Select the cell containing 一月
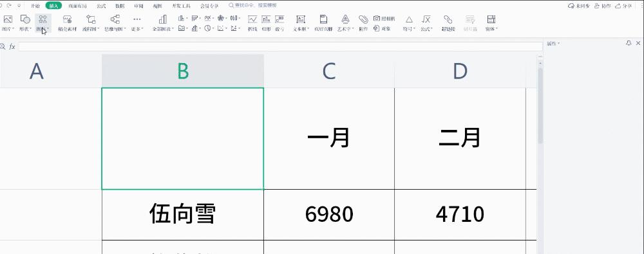 click(x=329, y=139)
